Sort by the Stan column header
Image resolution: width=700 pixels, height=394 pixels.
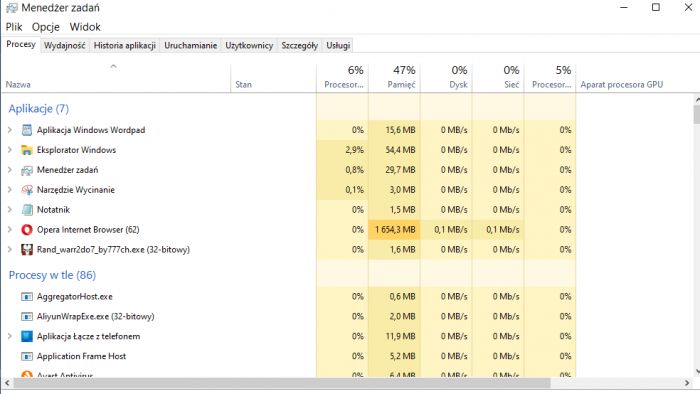pyautogui.click(x=273, y=78)
